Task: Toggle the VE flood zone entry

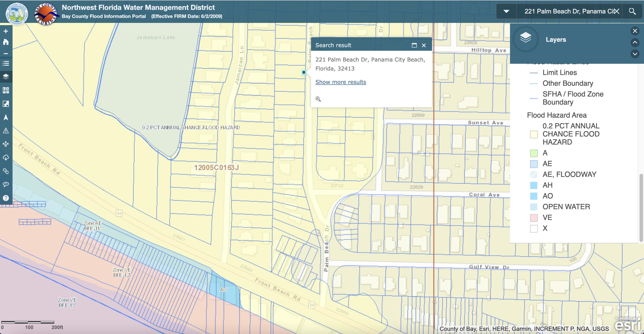Action: click(x=534, y=217)
